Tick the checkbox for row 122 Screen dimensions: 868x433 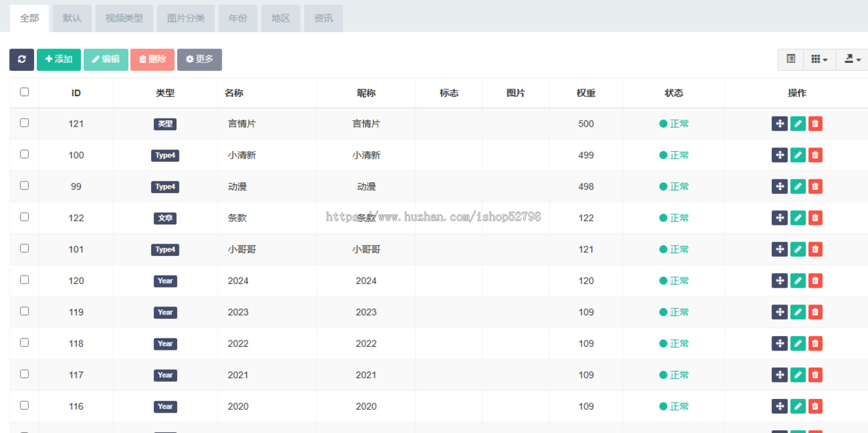pyautogui.click(x=25, y=217)
